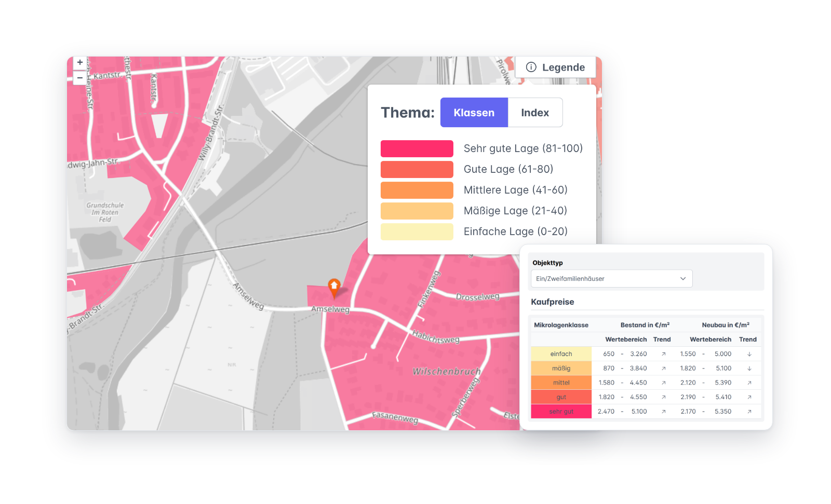Image resolution: width=831 pixels, height=504 pixels.
Task: Click the Mikrolagenklasse column header
Action: click(x=561, y=325)
